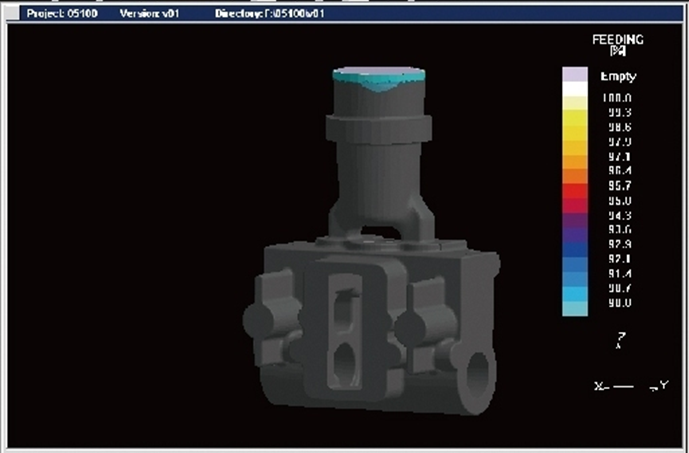Pick the red 95.7 legend swatch

pyautogui.click(x=574, y=186)
